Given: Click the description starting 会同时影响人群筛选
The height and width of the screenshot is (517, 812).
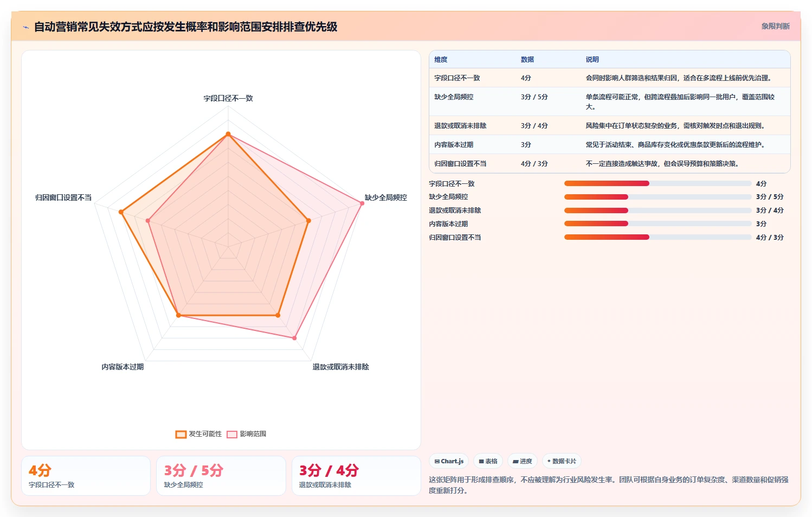Looking at the screenshot, I should click(x=678, y=78).
